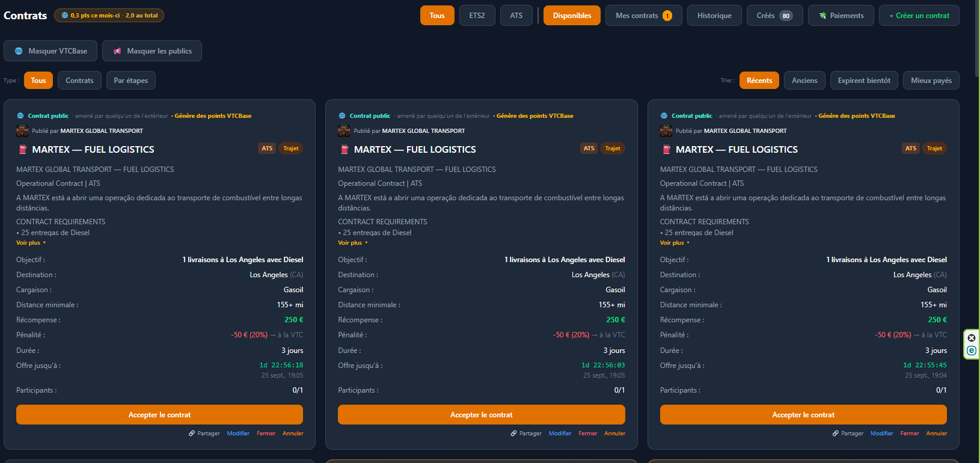
Task: Expand Voir plus in the 1d 22:56:18 card
Action: pyautogui.click(x=31, y=243)
